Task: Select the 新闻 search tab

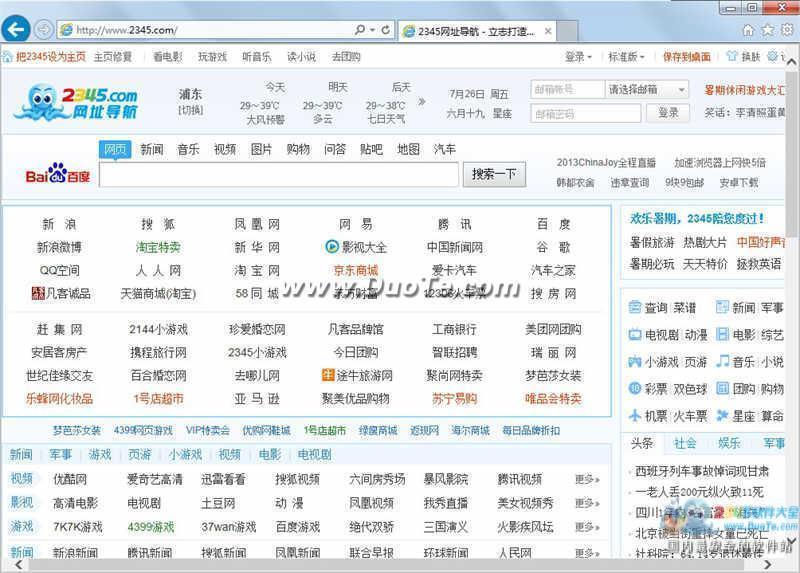Action: (x=152, y=150)
